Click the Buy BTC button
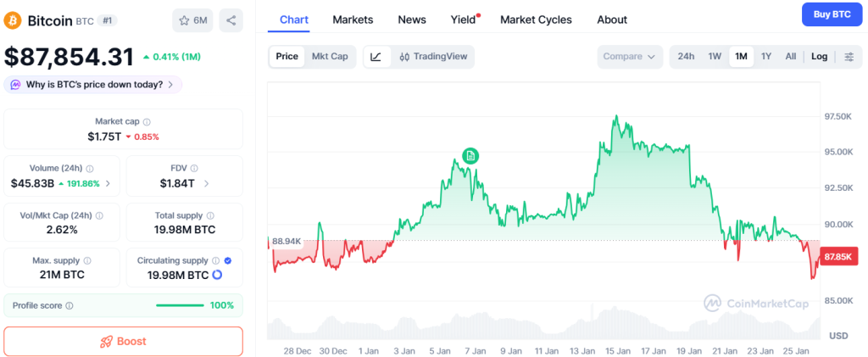Image resolution: width=868 pixels, height=357 pixels. point(832,14)
